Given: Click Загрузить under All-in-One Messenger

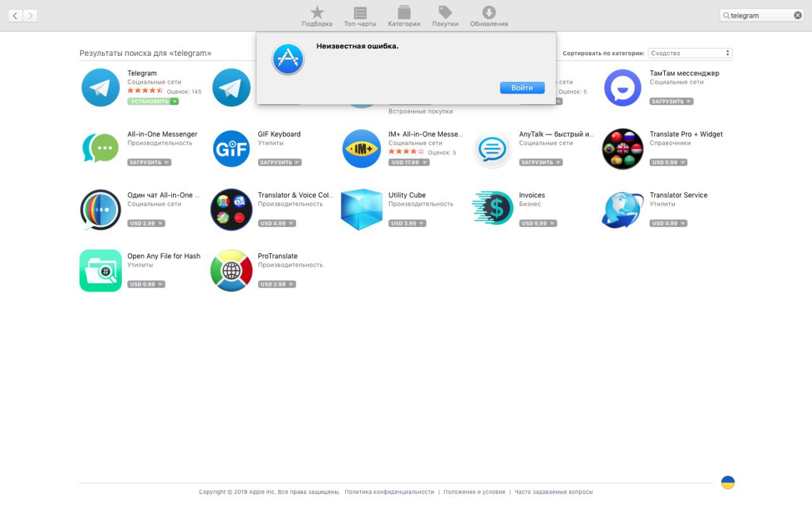Looking at the screenshot, I should [x=149, y=163].
